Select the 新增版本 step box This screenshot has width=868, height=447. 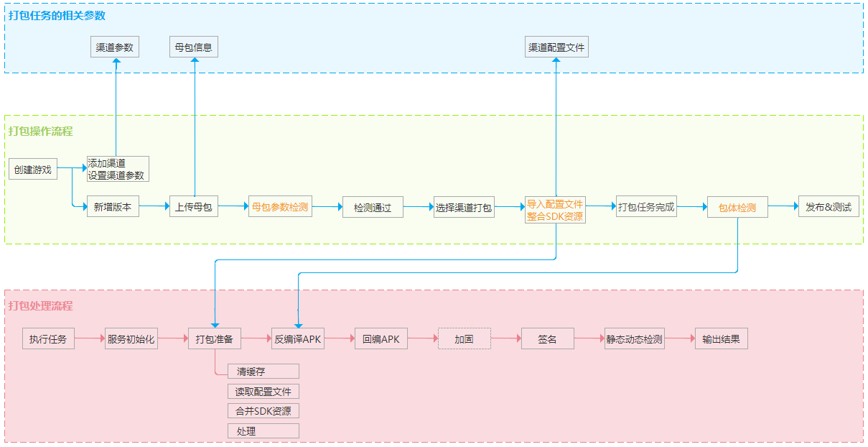tap(113, 207)
